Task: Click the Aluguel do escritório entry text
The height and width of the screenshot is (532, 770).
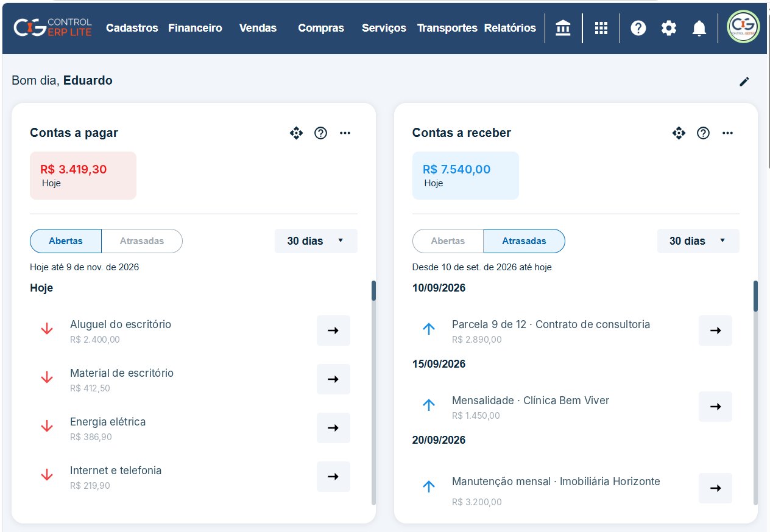Action: click(121, 324)
